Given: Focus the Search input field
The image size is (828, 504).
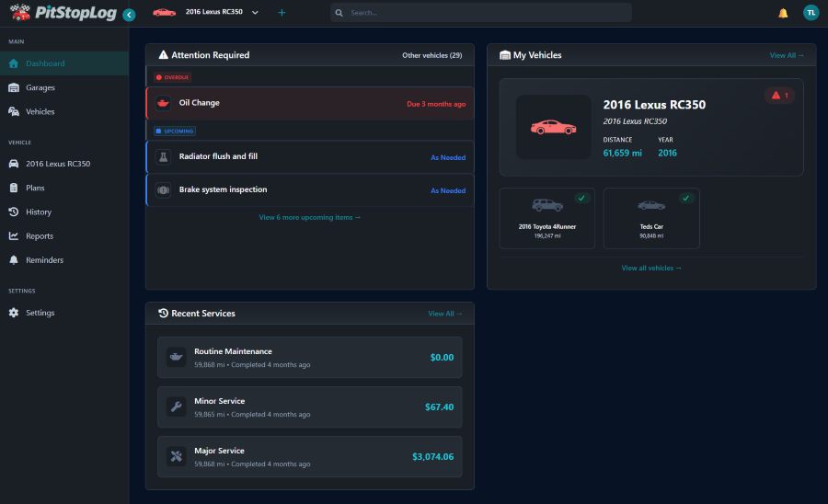Looking at the screenshot, I should pos(480,13).
